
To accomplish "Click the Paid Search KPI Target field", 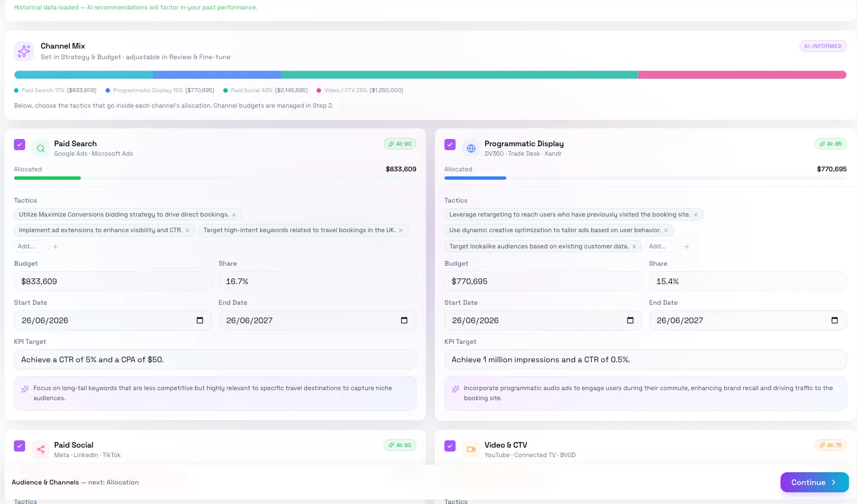I will [215, 359].
